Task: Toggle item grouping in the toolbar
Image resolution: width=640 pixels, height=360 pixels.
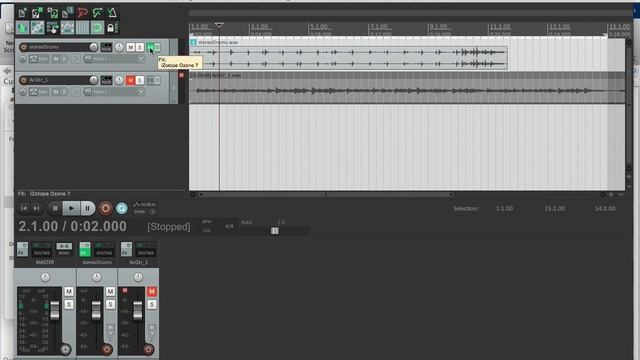Action: pyautogui.click(x=37, y=28)
